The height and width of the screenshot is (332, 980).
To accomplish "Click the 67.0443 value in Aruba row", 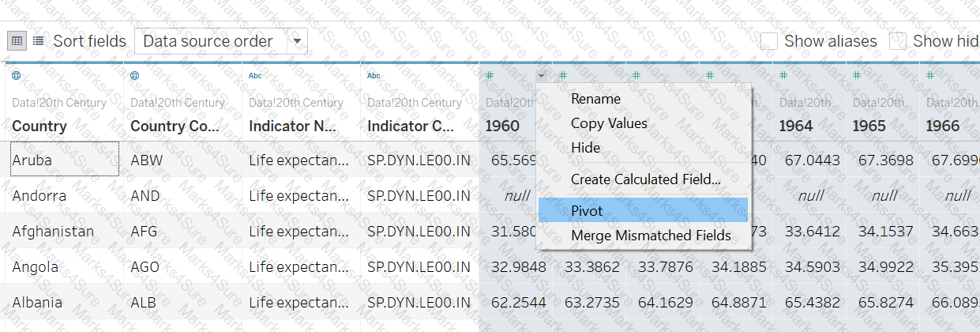I will pyautogui.click(x=813, y=160).
